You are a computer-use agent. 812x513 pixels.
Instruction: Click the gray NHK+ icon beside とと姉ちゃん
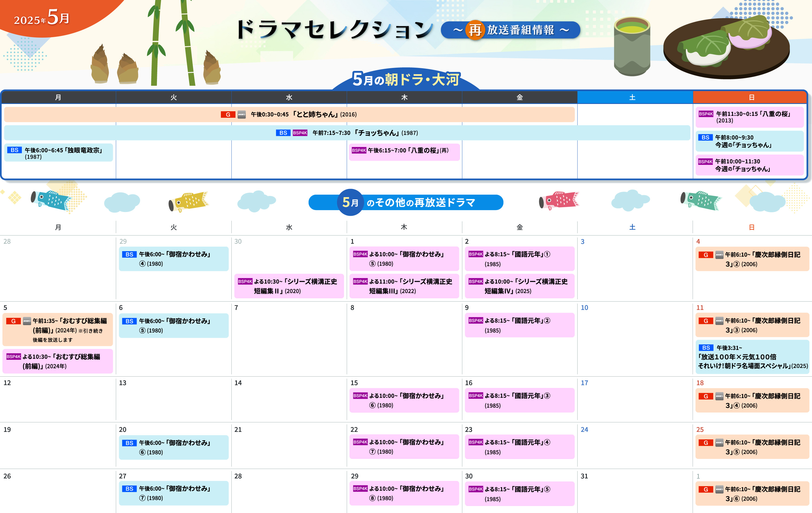pyautogui.click(x=241, y=115)
